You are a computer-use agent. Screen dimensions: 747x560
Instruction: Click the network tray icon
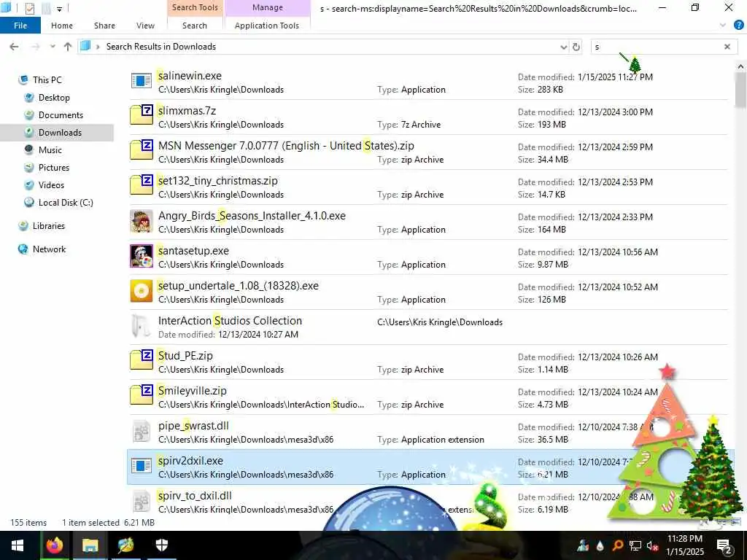point(635,545)
